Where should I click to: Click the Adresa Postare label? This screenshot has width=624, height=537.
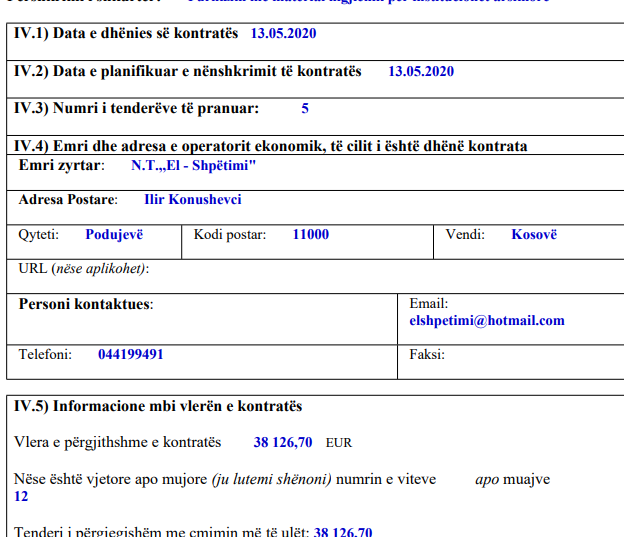[68, 199]
